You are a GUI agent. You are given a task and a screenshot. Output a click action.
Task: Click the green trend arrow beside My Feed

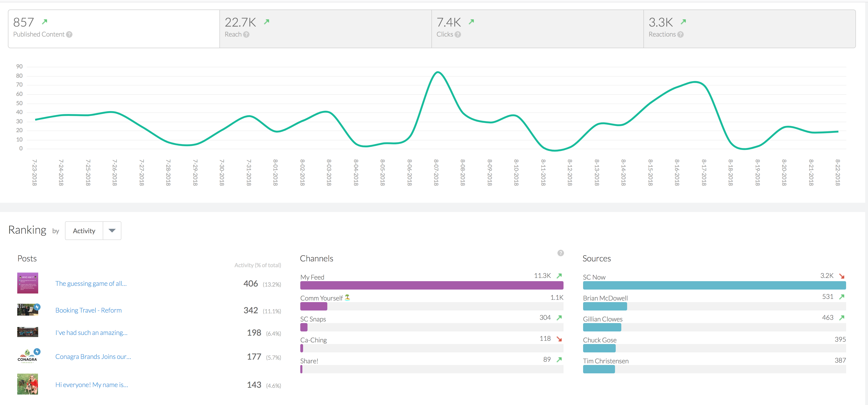559,276
